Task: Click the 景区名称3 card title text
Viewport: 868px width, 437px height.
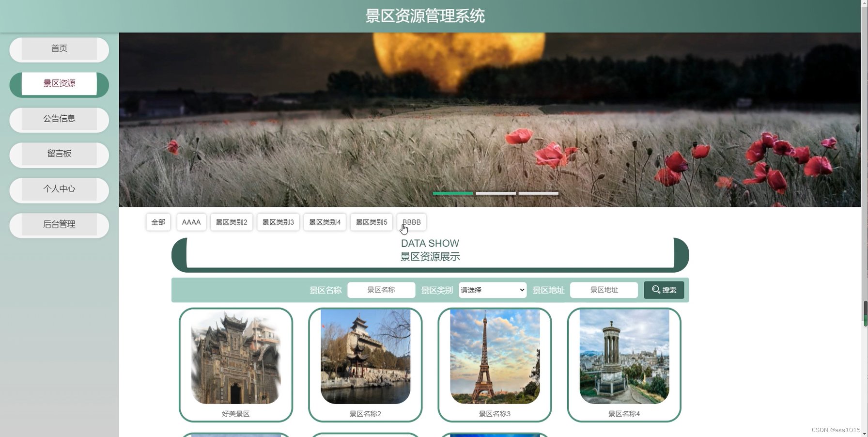Action: [x=495, y=414]
